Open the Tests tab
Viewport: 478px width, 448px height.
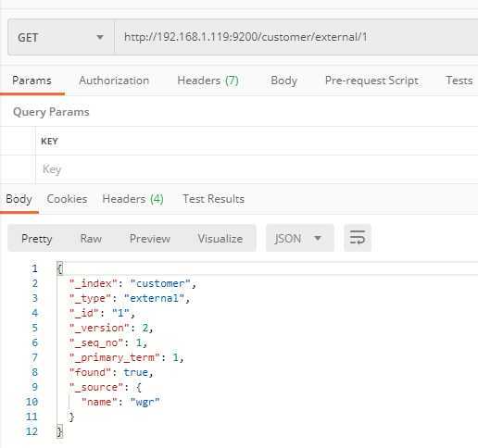click(x=459, y=81)
